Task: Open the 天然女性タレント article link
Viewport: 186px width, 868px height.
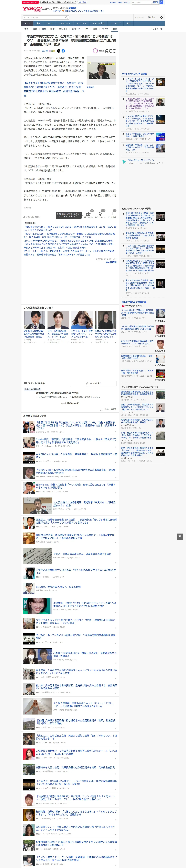Action: coord(75,828)
